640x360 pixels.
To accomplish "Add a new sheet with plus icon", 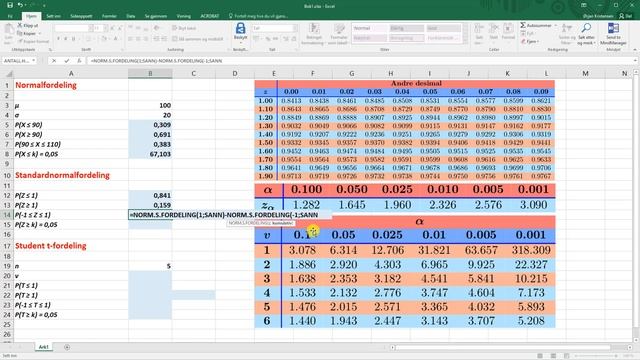I will click(67, 347).
